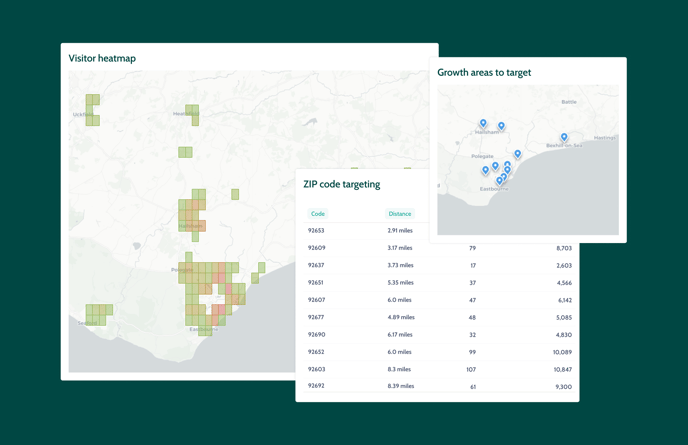The height and width of the screenshot is (445, 688).
Task: Click the 4,566 value in the table
Action: click(x=564, y=283)
